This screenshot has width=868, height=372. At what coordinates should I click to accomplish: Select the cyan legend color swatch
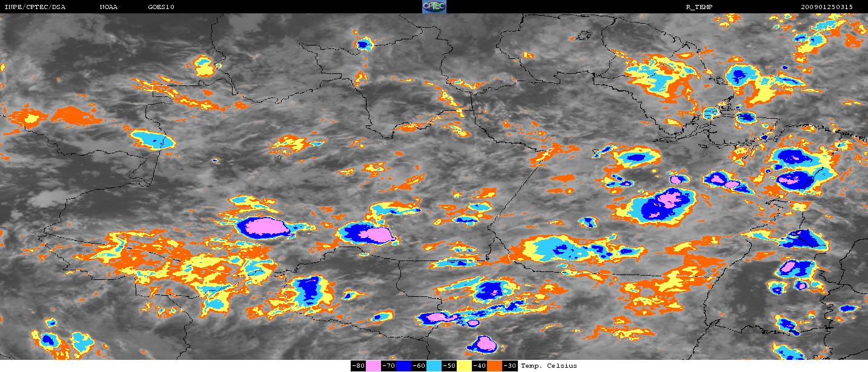point(434,366)
